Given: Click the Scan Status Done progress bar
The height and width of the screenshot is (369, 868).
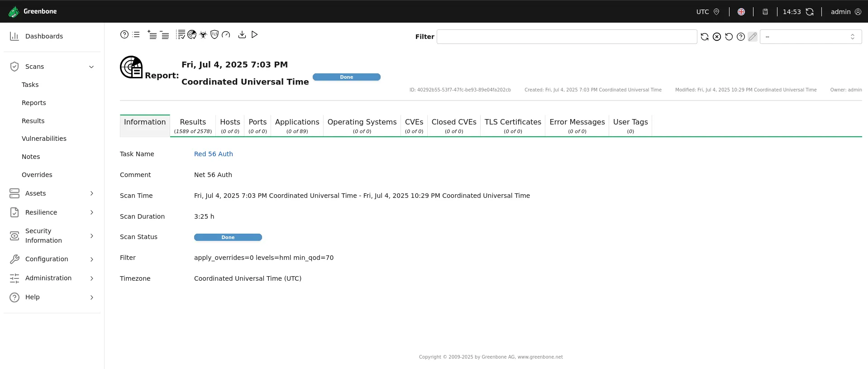Looking at the screenshot, I should [x=228, y=237].
